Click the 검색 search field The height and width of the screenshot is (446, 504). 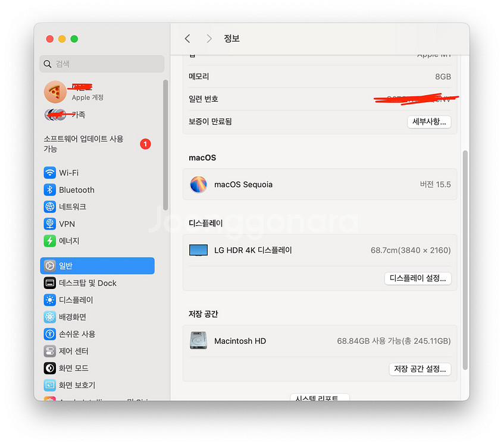click(102, 64)
